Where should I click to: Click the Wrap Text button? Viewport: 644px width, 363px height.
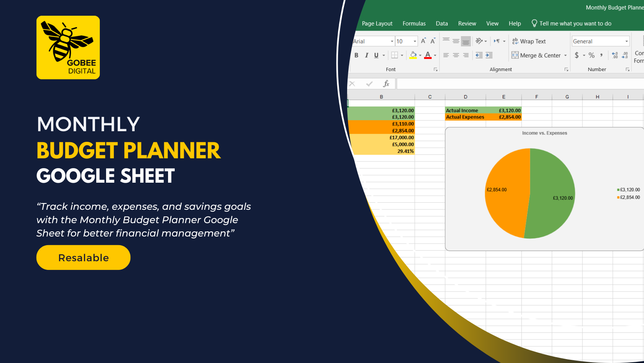tap(529, 41)
